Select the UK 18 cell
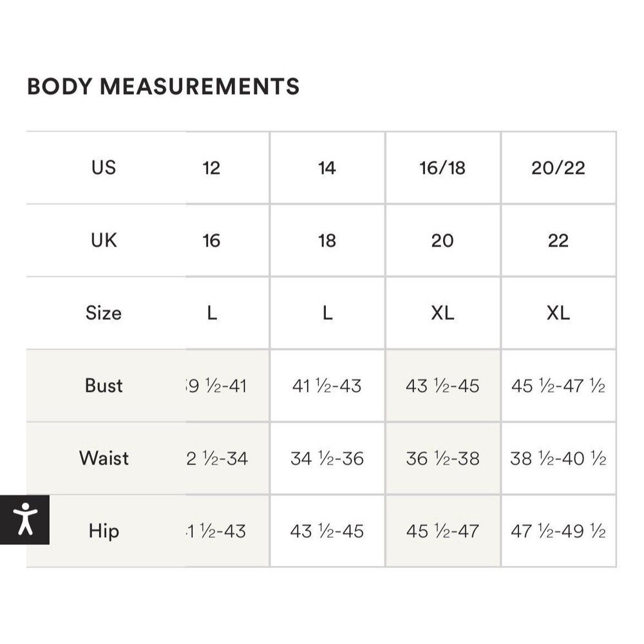Viewport: 644px width, 644px height. (327, 240)
